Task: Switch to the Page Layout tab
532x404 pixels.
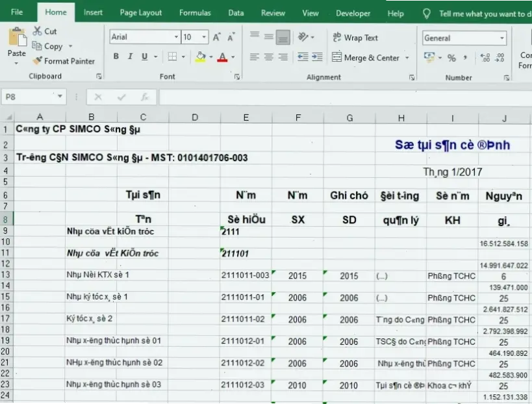Action: tap(141, 13)
